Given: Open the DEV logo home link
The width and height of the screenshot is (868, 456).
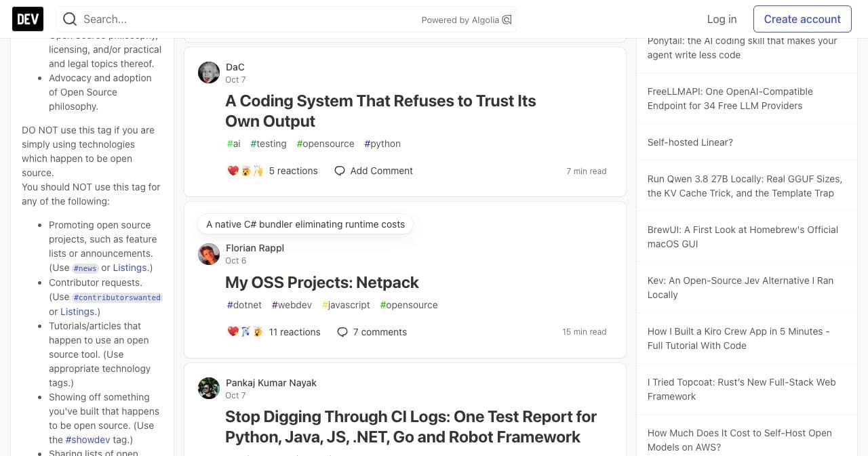Looking at the screenshot, I should (x=28, y=19).
